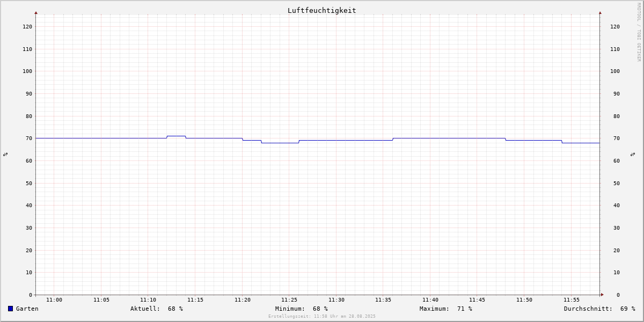This screenshot has width=644, height=322.
Task: Click the 40 label on left axis
Action: [29, 205]
